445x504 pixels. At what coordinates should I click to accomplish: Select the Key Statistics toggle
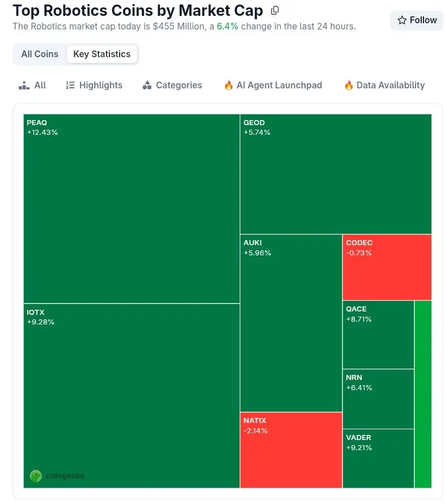(102, 54)
